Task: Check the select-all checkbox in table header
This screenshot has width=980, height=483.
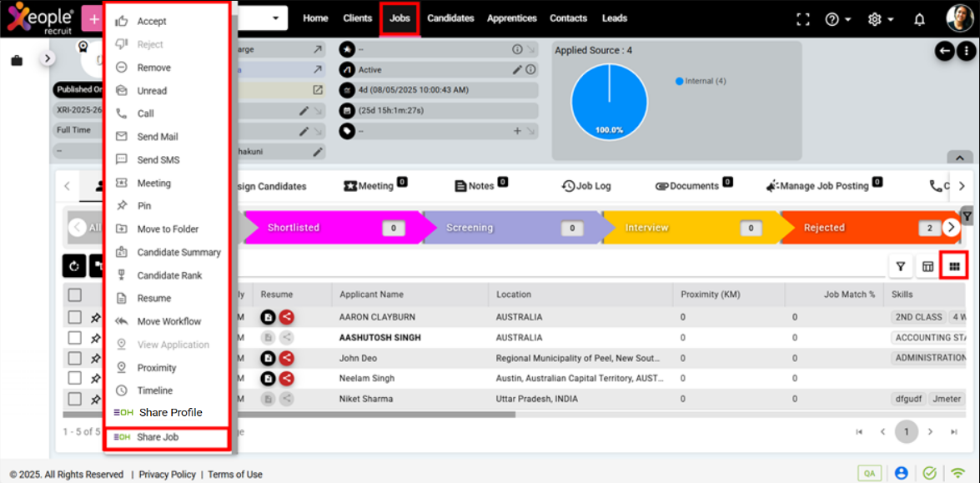Action: [x=74, y=294]
